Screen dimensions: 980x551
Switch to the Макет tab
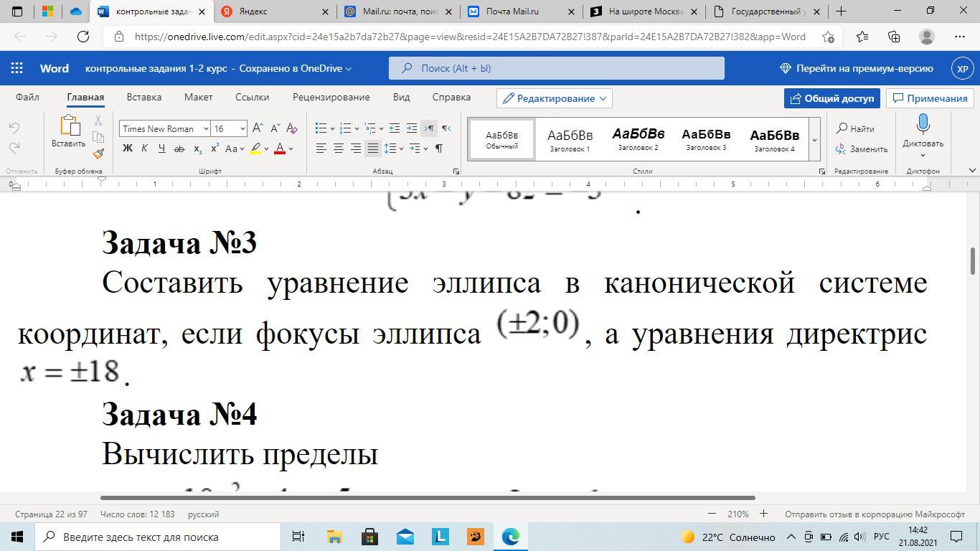(x=198, y=97)
